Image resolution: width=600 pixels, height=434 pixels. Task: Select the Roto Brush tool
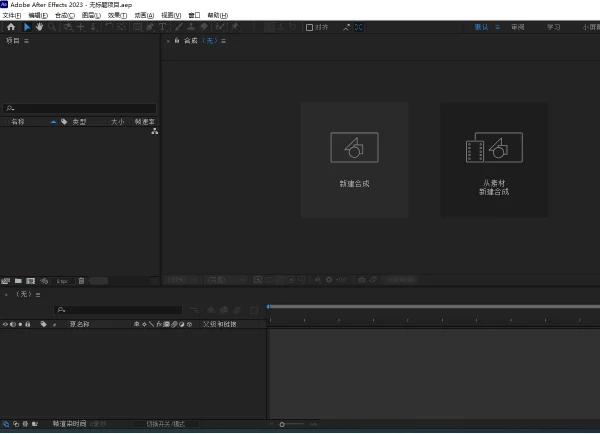[220, 27]
